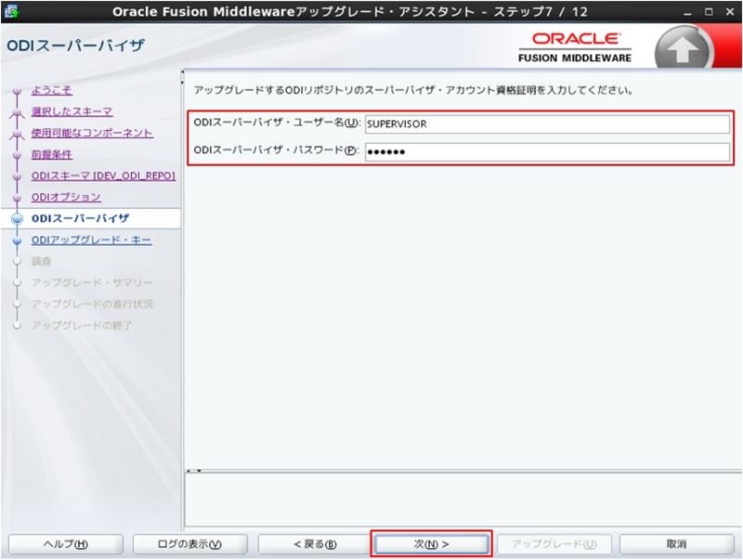Click the instruction text about supervisor credentials
The height and width of the screenshot is (560, 743).
[x=413, y=90]
